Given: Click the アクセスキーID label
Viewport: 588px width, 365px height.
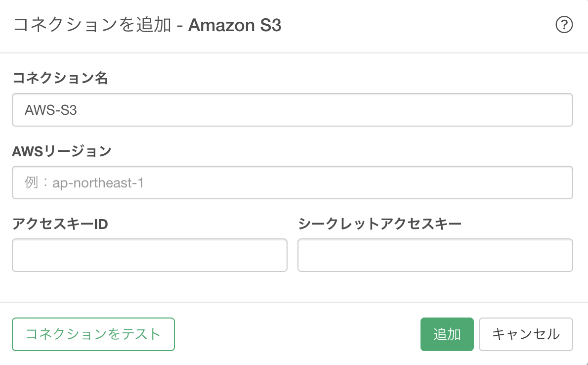Looking at the screenshot, I should pos(60,224).
